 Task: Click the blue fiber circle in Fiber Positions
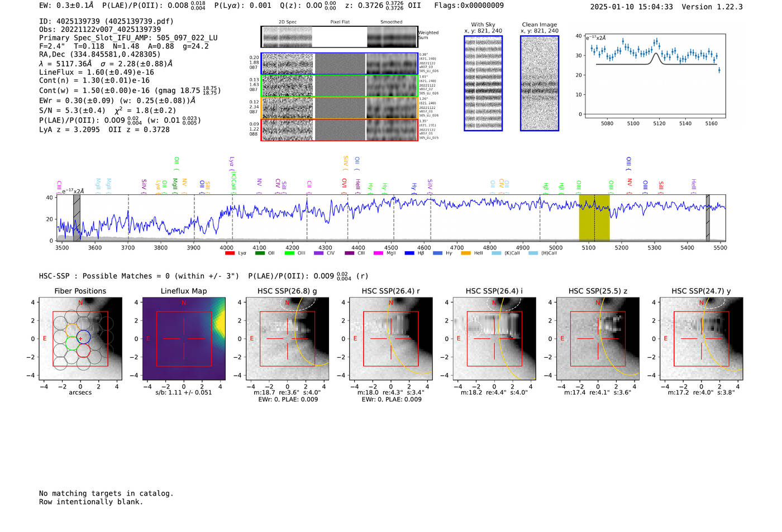pyautogui.click(x=83, y=337)
